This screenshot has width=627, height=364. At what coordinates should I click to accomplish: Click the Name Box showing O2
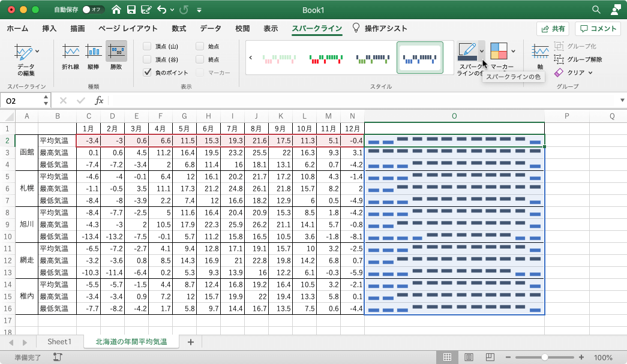coord(22,101)
